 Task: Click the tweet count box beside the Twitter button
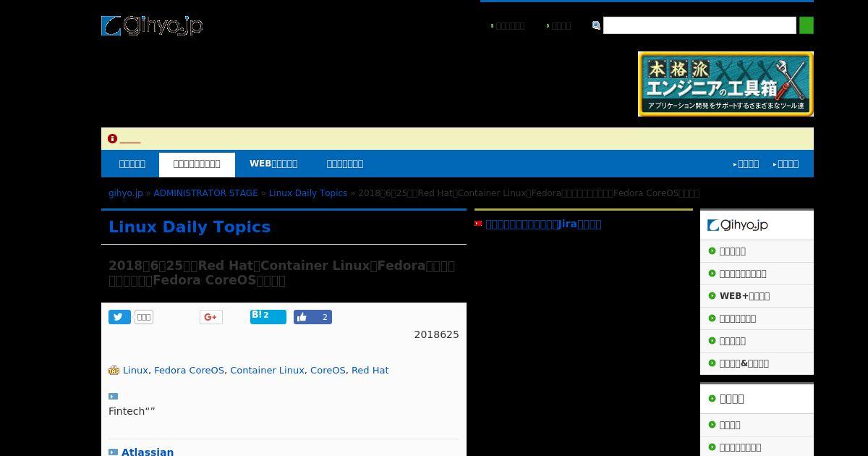tap(144, 317)
